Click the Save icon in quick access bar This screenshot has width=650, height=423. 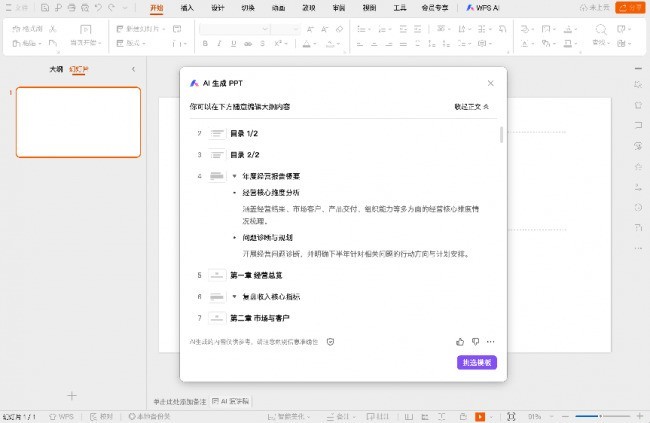pos(45,7)
